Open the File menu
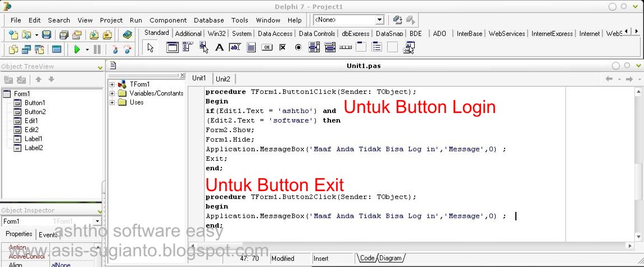Viewport: 644px width, 267px height. pyautogui.click(x=16, y=20)
